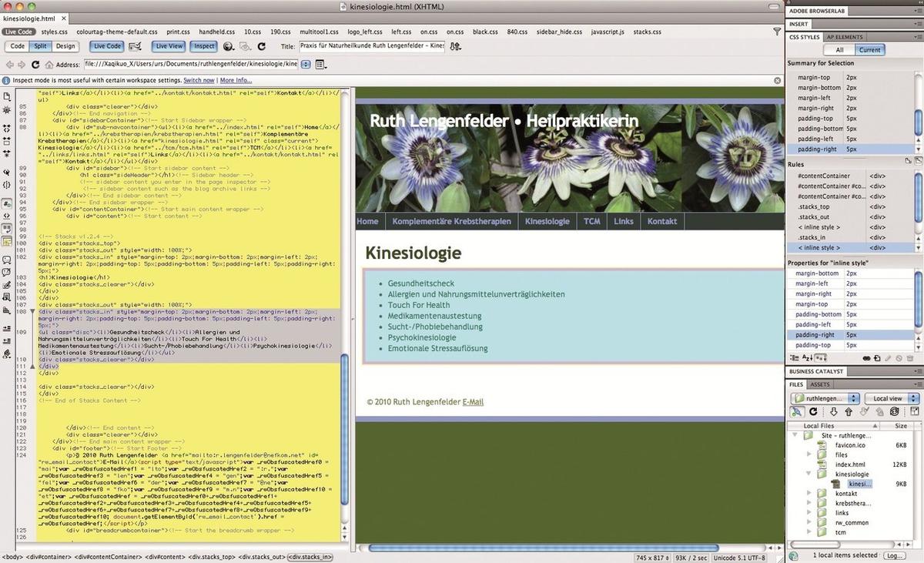Click Synchronize icon in Files panel
This screenshot has width=924, height=563.
coord(894,412)
